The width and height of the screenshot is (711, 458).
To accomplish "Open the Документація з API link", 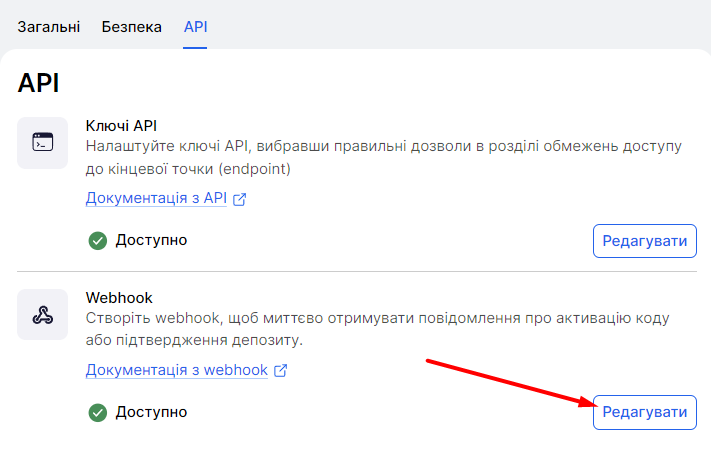I will tap(157, 198).
